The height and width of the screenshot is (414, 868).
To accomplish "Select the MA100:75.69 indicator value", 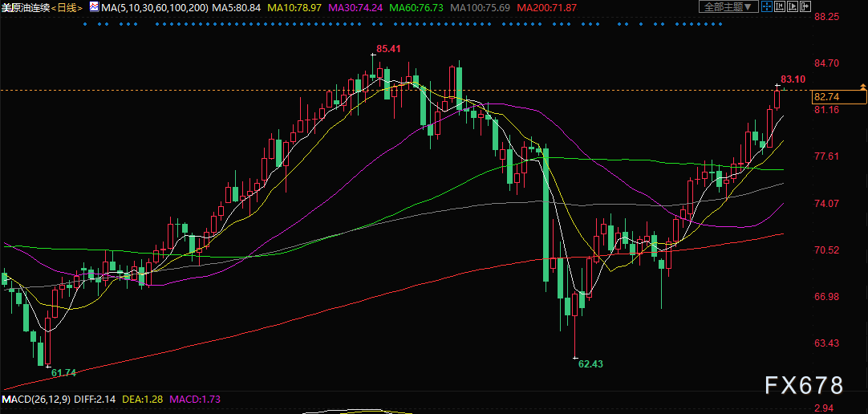I will tap(480, 8).
